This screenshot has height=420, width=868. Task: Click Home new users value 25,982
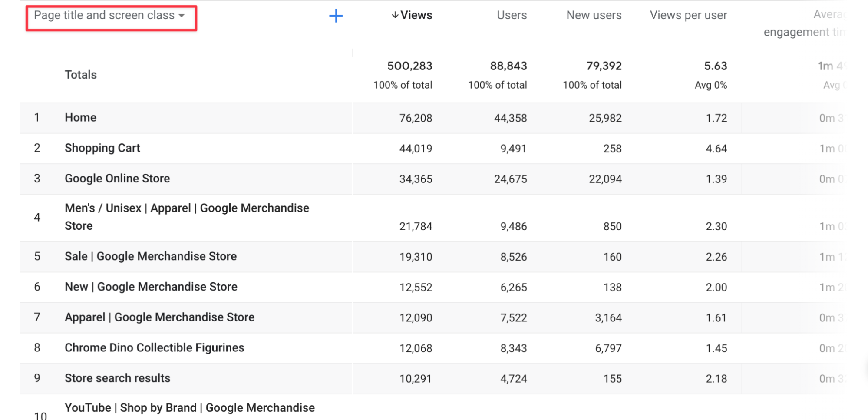[x=605, y=118]
